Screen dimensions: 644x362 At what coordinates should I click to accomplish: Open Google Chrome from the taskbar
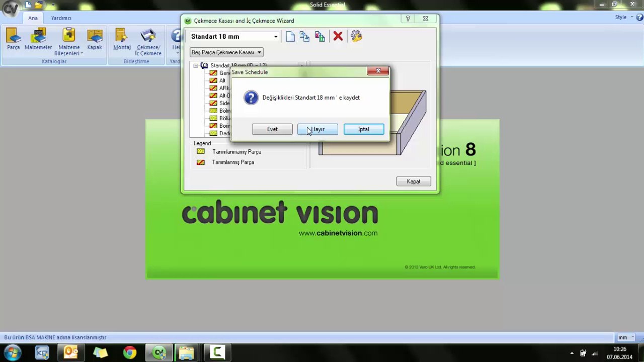pyautogui.click(x=130, y=352)
